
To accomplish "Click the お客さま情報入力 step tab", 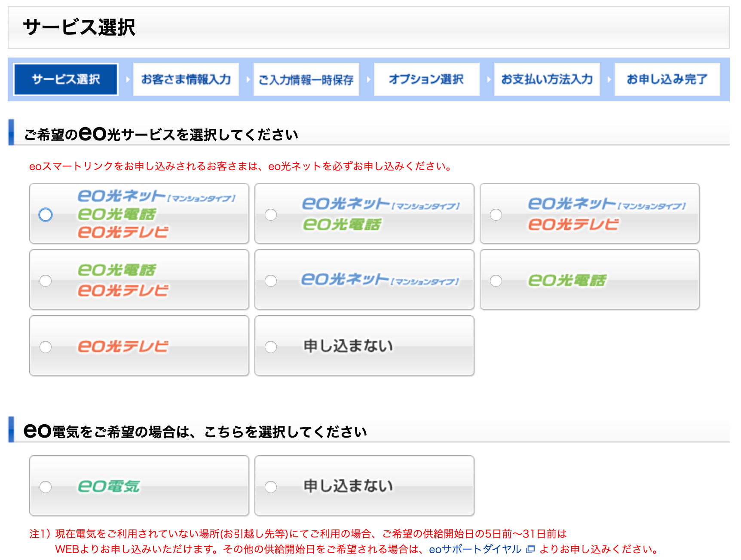I will coord(186,79).
